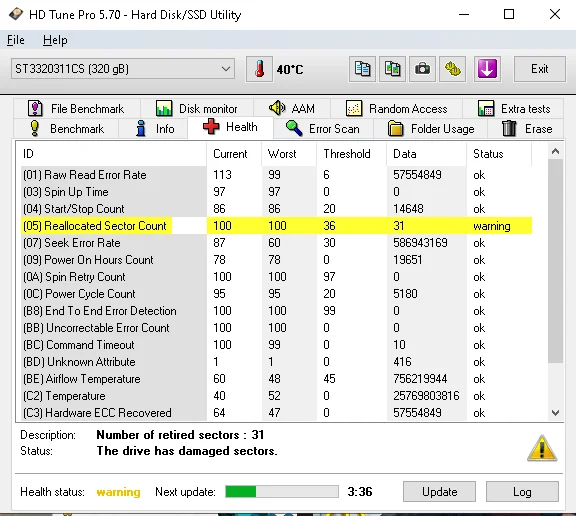Open the File Benchmark tab

[76, 109]
